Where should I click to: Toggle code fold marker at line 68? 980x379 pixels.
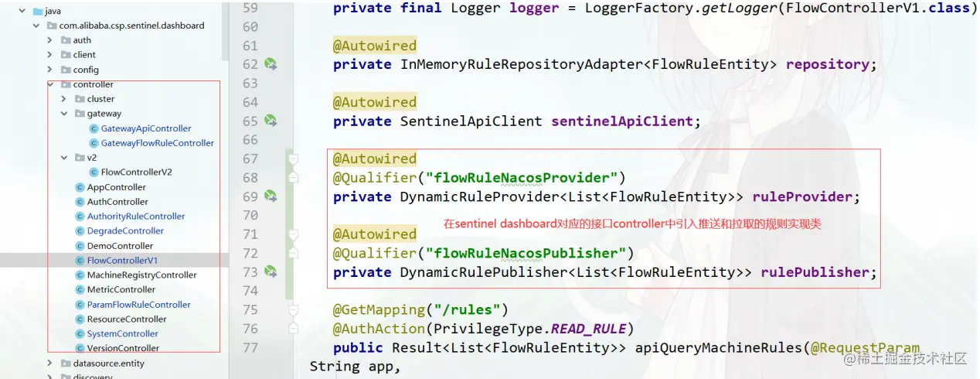293,177
